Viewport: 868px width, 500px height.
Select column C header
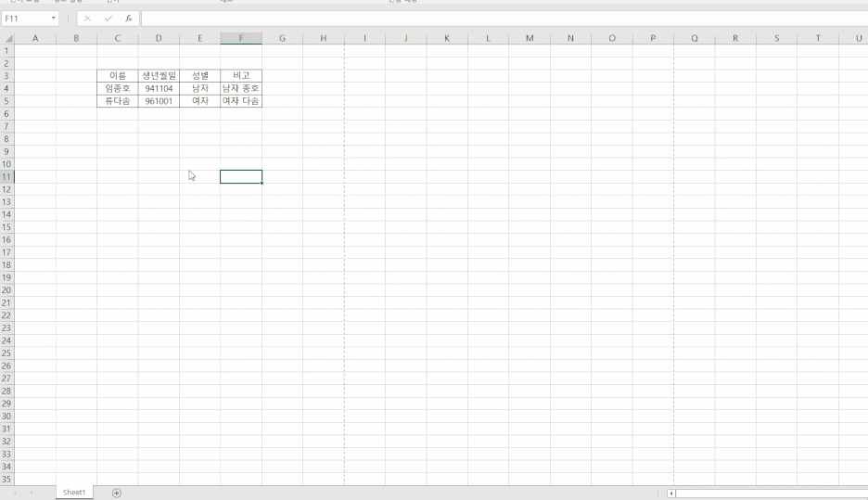pyautogui.click(x=118, y=38)
